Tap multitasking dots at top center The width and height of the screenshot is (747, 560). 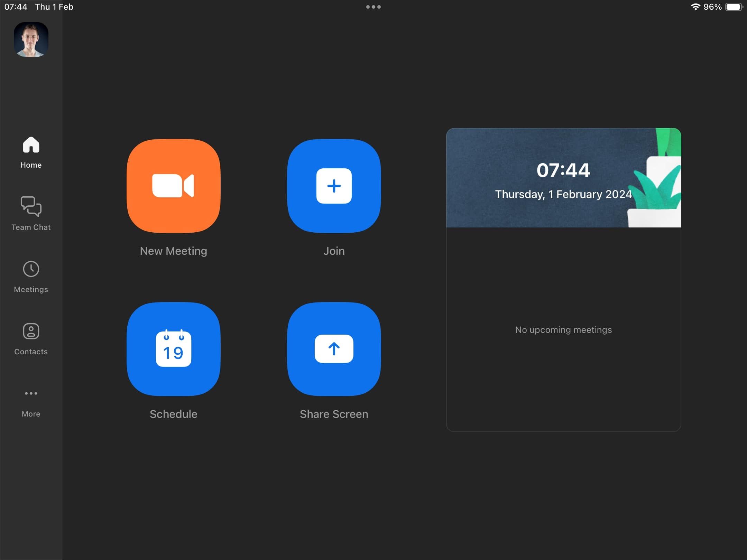(373, 7)
